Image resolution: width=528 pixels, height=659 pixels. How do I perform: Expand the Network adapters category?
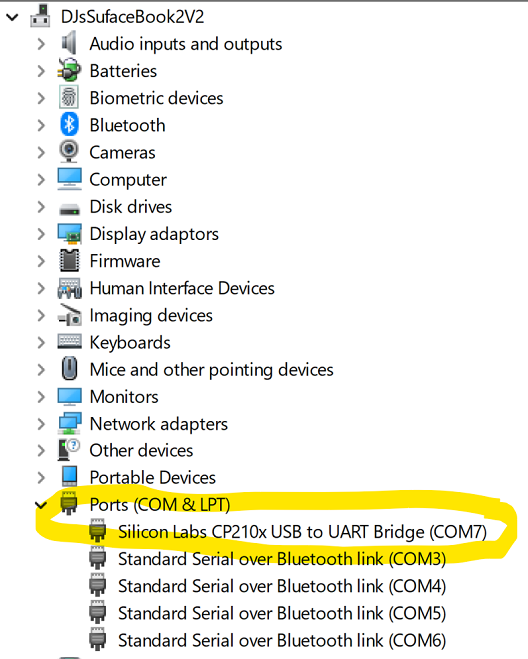pyautogui.click(x=41, y=424)
